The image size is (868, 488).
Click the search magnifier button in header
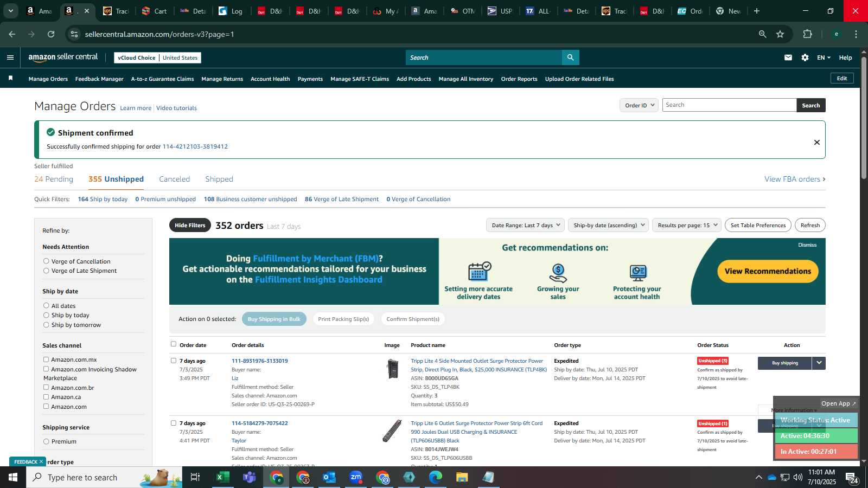click(x=570, y=57)
